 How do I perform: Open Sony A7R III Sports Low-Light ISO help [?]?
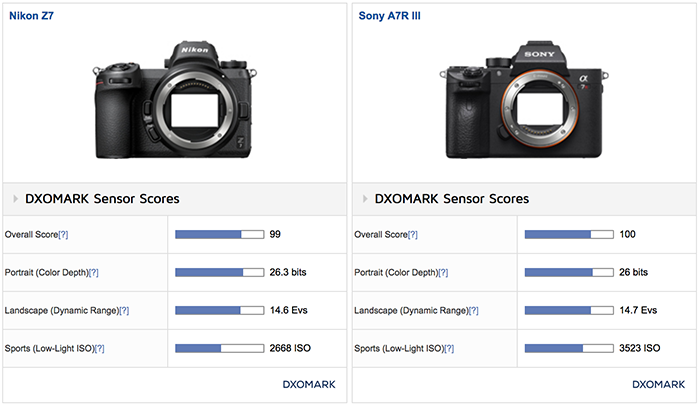click(x=449, y=349)
